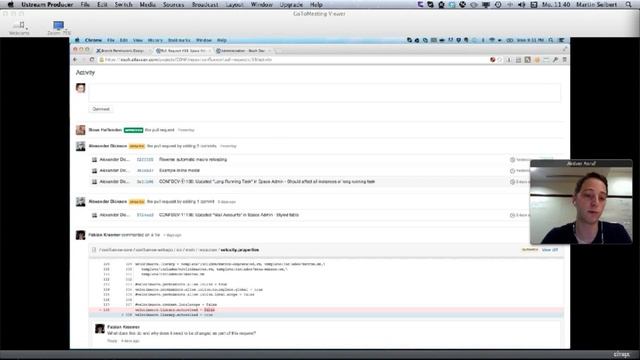Open the commit hash link for 'Rewrite automatic macro reloading'

(145, 160)
